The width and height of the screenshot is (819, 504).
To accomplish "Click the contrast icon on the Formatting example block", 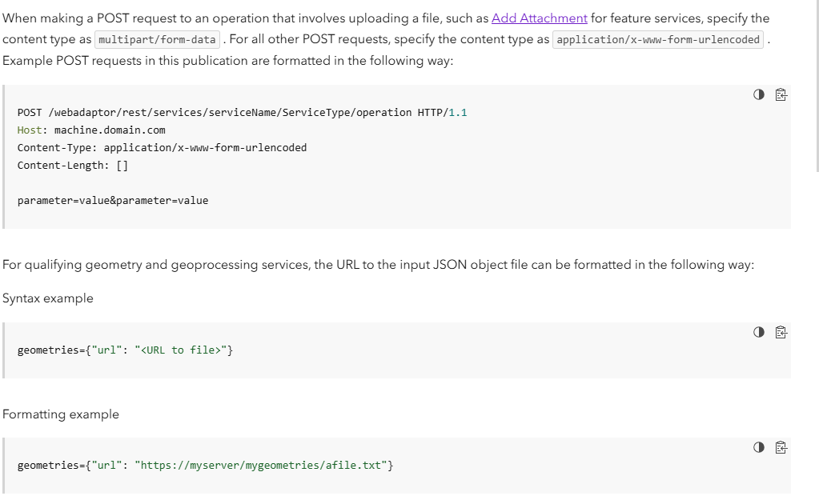I will click(x=758, y=447).
